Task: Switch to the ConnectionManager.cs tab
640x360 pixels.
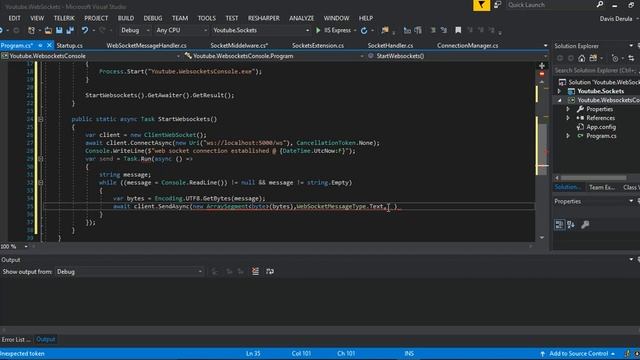Action: 467,45
